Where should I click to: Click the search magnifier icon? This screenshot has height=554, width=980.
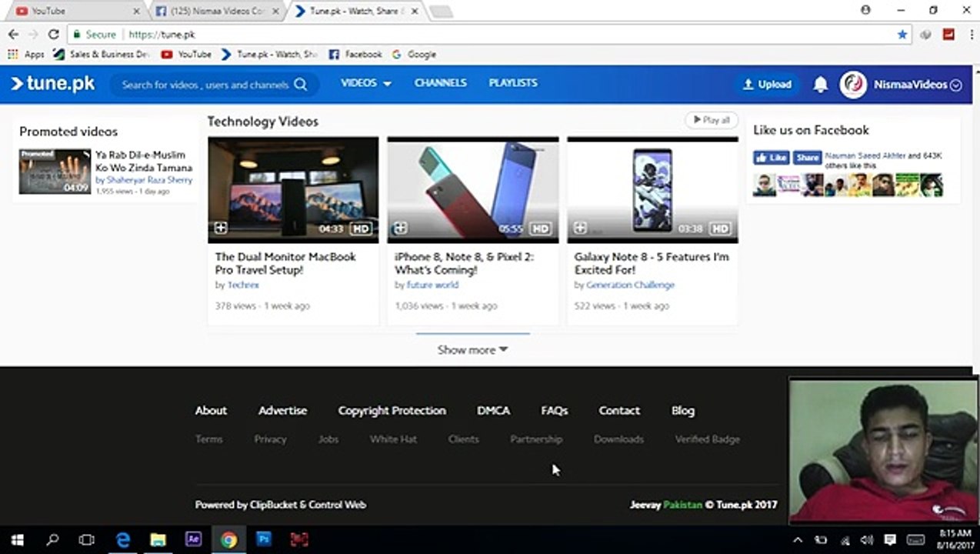click(301, 85)
